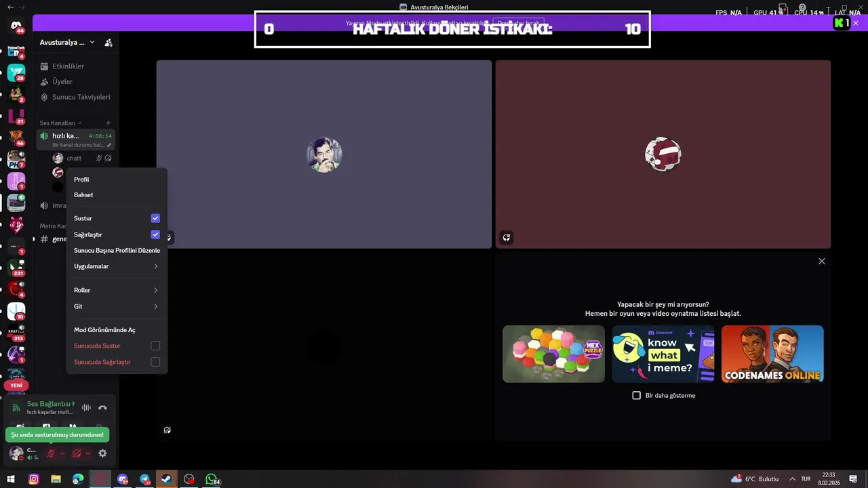
Task: Open Discord direct messages home icon
Action: tap(16, 25)
